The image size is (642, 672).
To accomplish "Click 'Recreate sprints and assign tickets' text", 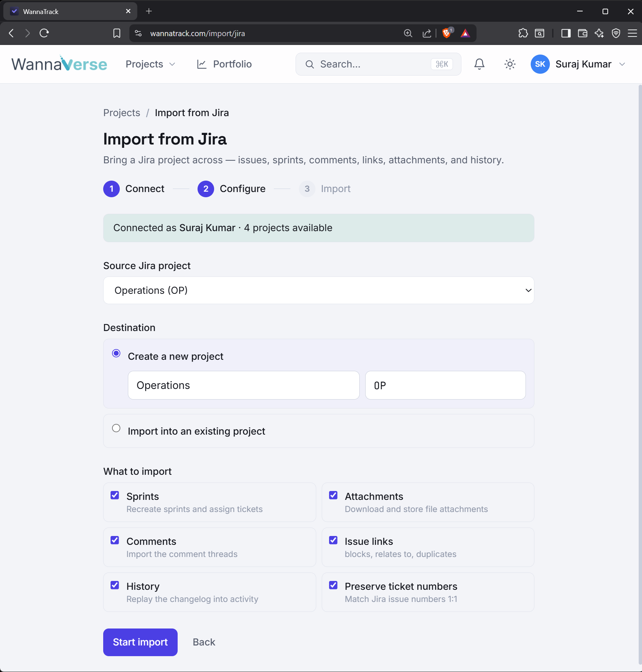I will (x=195, y=509).
